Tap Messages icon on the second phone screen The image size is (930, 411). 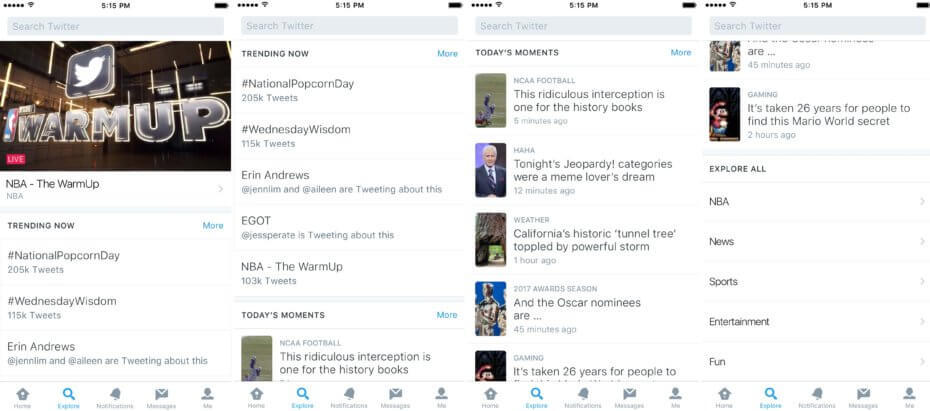click(x=395, y=396)
